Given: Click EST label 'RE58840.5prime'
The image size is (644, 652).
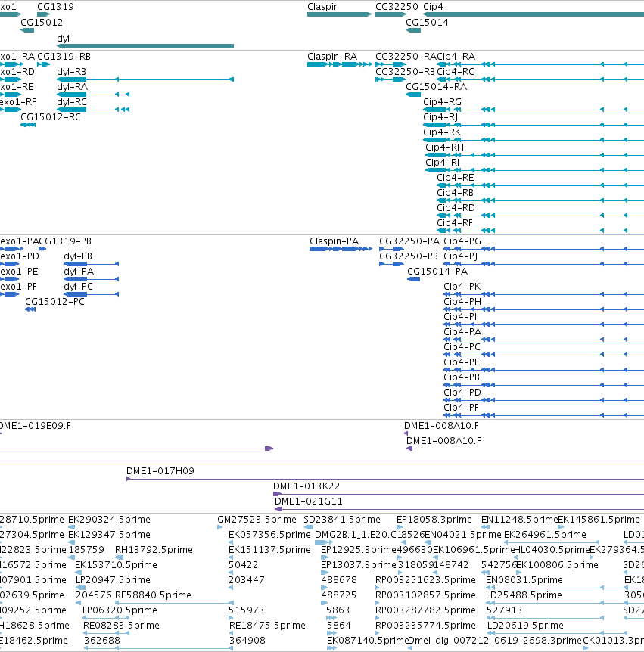Looking at the screenshot, I should [153, 595].
